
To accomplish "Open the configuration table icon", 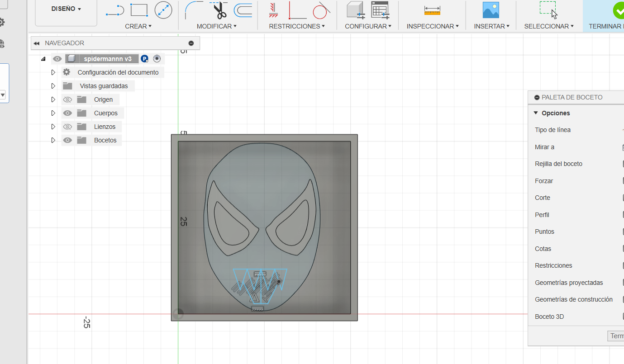I will [380, 10].
